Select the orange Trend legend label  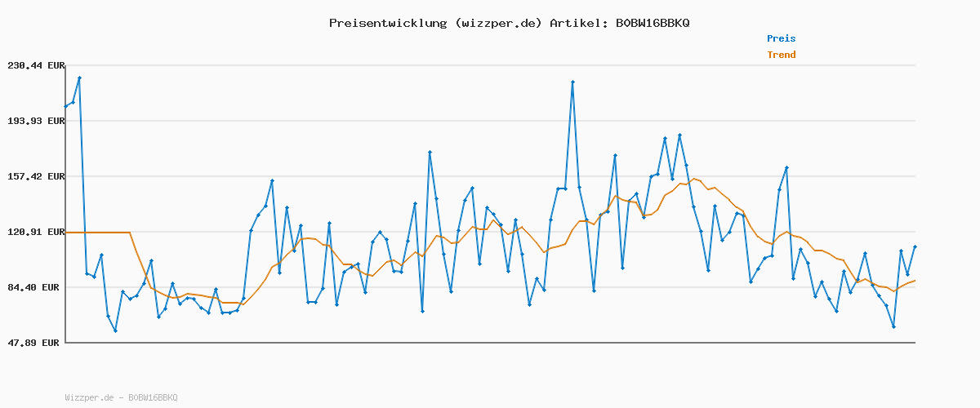coord(781,55)
